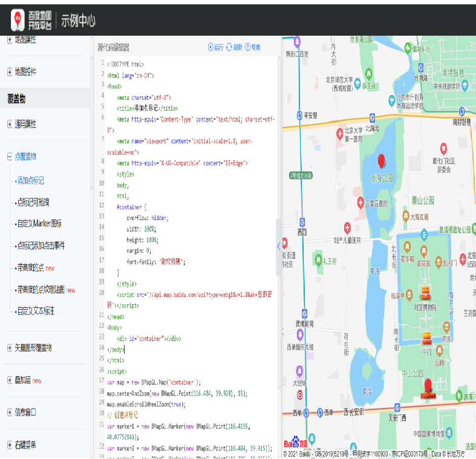Click the 礼王府 landmark icon
Viewport: 476px width, 459px height.
tap(318, 260)
